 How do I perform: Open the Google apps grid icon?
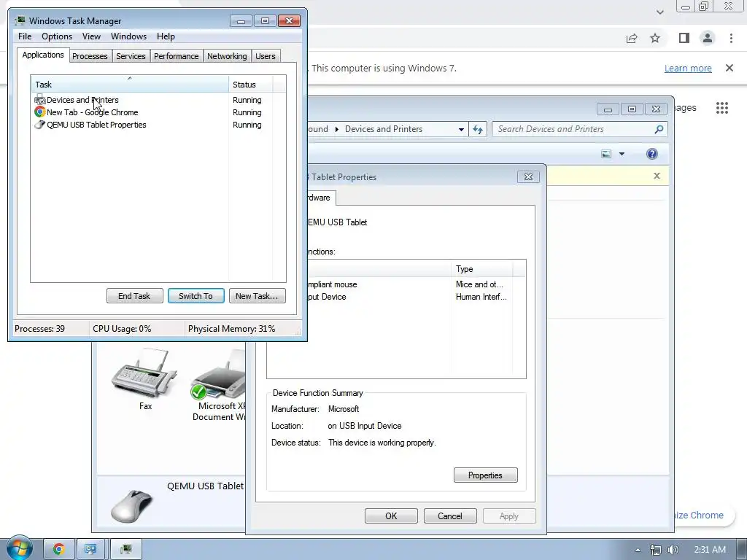click(722, 108)
